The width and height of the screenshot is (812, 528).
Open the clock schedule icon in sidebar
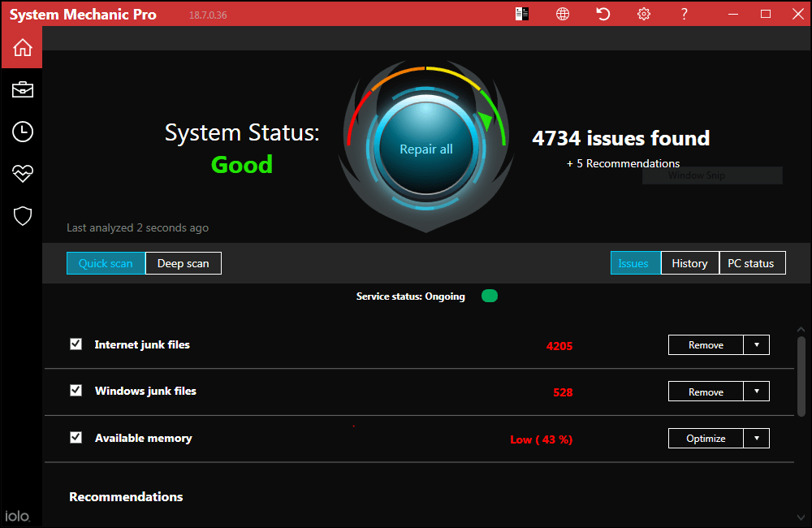pyautogui.click(x=22, y=132)
